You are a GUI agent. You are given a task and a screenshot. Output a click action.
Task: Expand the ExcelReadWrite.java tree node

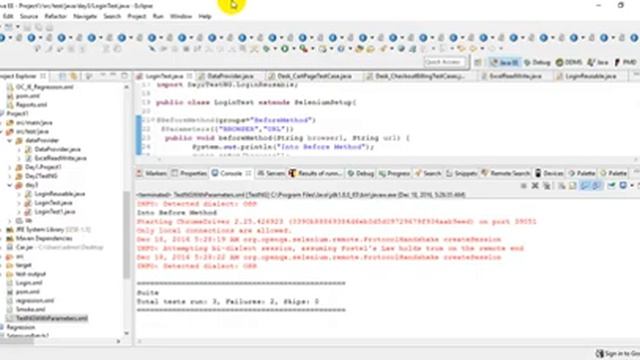[19, 158]
